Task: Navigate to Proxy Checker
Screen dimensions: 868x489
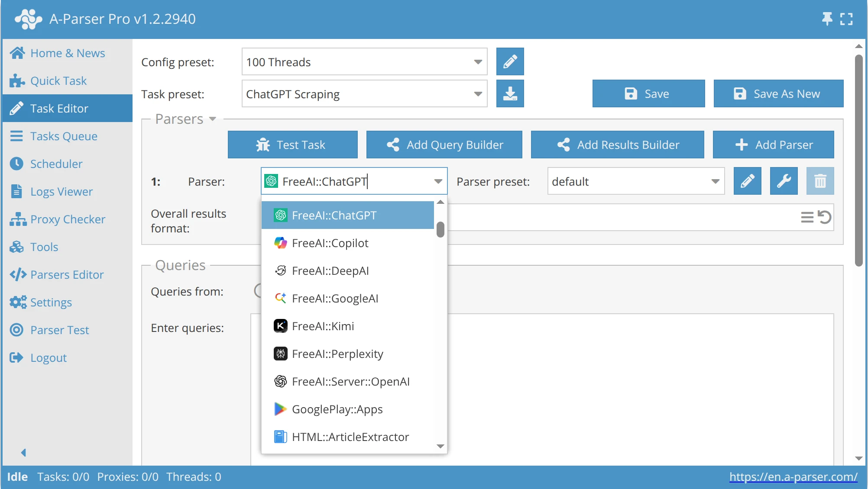Action: tap(67, 219)
